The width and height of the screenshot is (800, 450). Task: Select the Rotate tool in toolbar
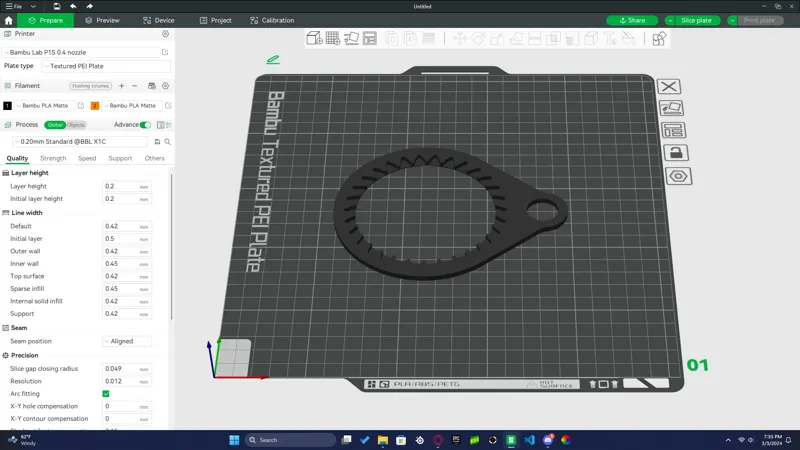[478, 38]
